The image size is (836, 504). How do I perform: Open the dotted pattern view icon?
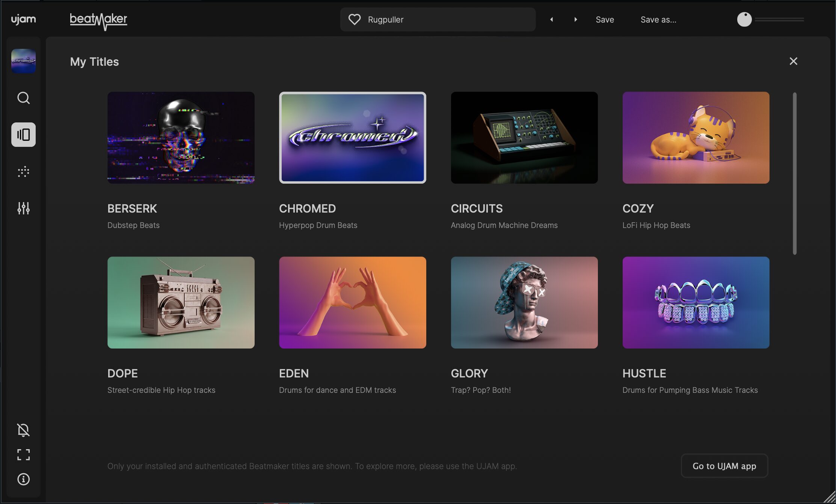pos(23,172)
